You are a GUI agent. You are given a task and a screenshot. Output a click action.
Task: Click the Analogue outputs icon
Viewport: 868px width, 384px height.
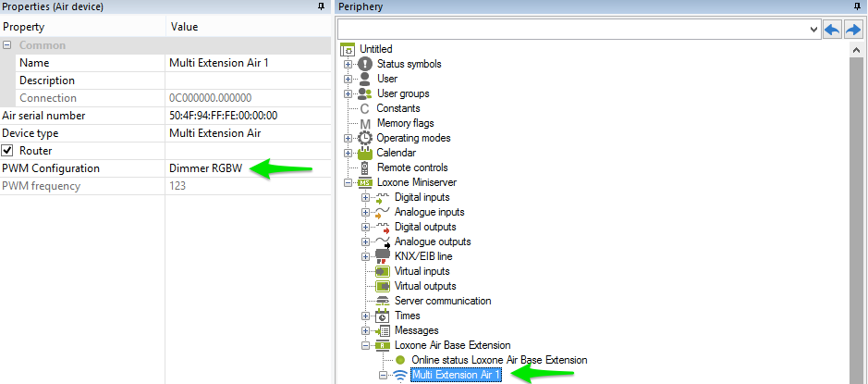coord(383,242)
